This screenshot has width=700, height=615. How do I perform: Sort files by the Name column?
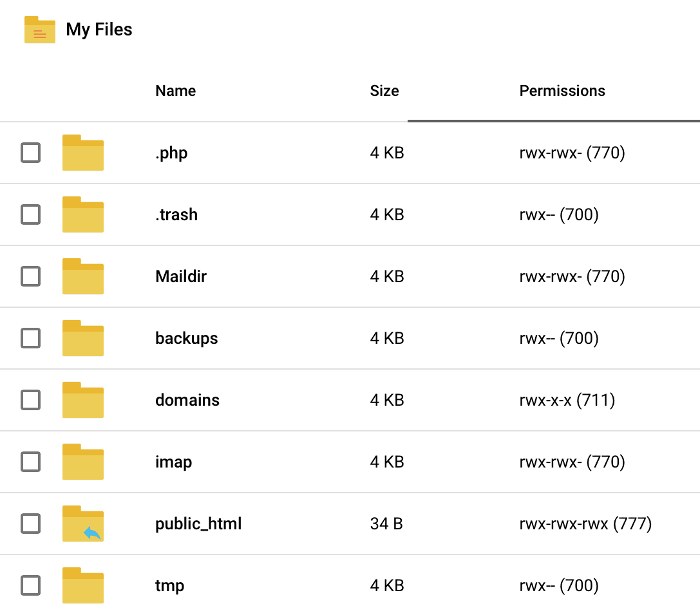tap(175, 91)
